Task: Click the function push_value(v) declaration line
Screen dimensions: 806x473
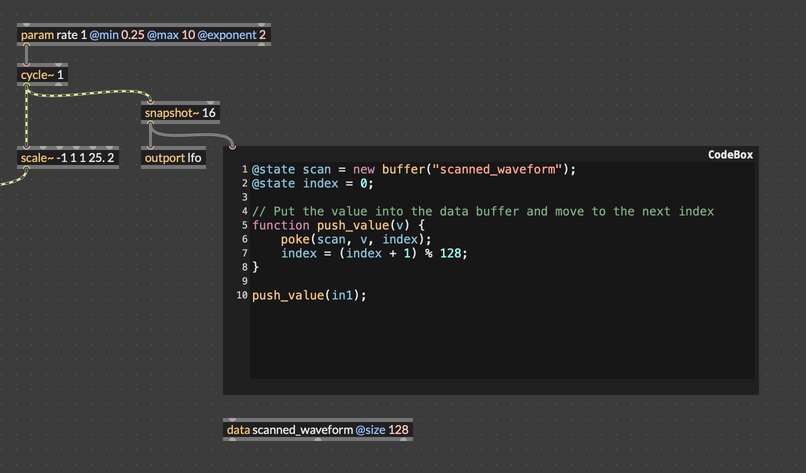Action: coord(338,225)
